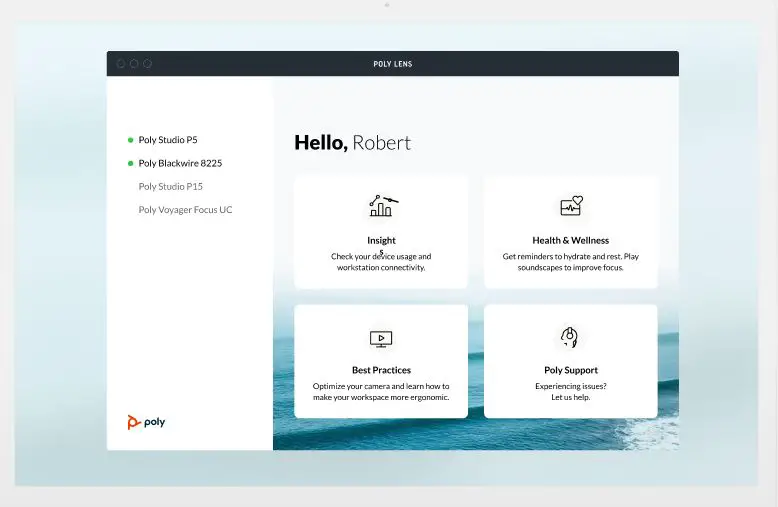The width and height of the screenshot is (778, 507).
Task: Click 'Get reminders to hydrate' description text
Action: [571, 262]
